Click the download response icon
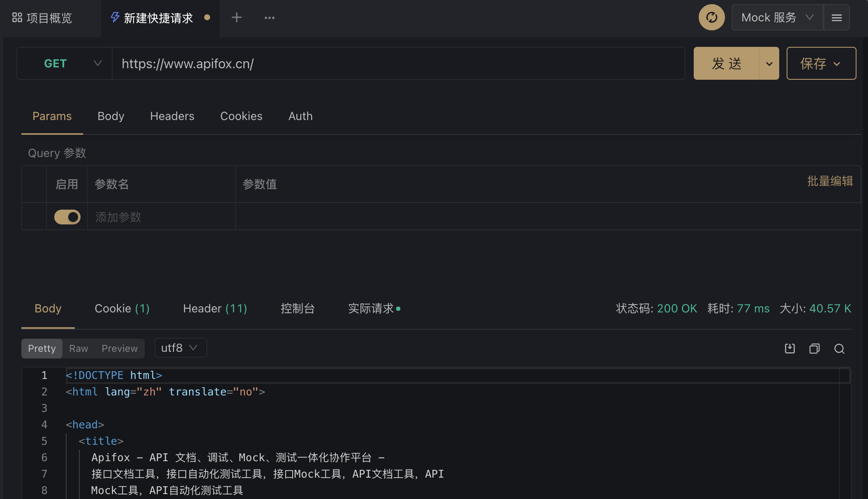Viewport: 868px width, 499px height. 790,349
